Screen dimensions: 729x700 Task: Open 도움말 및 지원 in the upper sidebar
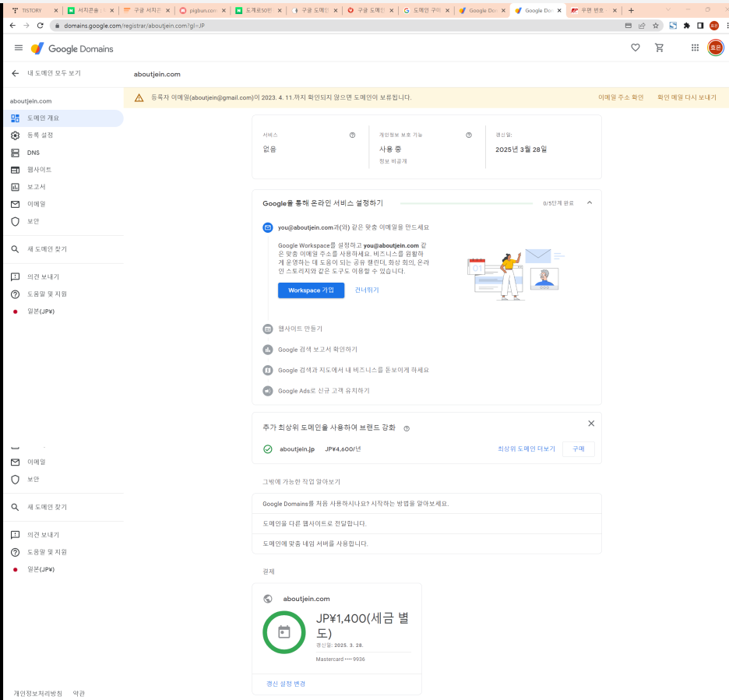click(63, 294)
